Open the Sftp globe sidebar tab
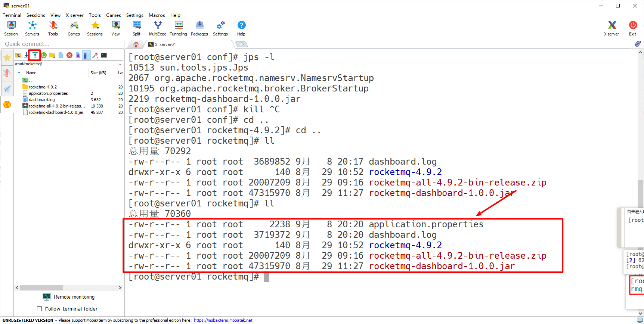This screenshot has width=644, height=324. pos(7,105)
